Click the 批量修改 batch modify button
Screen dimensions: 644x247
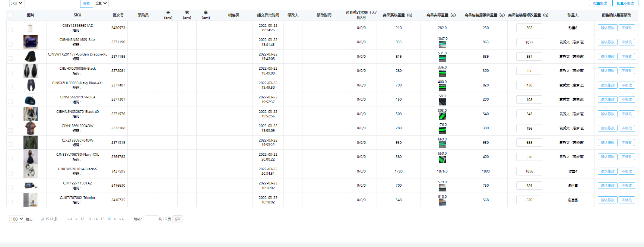(600, 3)
